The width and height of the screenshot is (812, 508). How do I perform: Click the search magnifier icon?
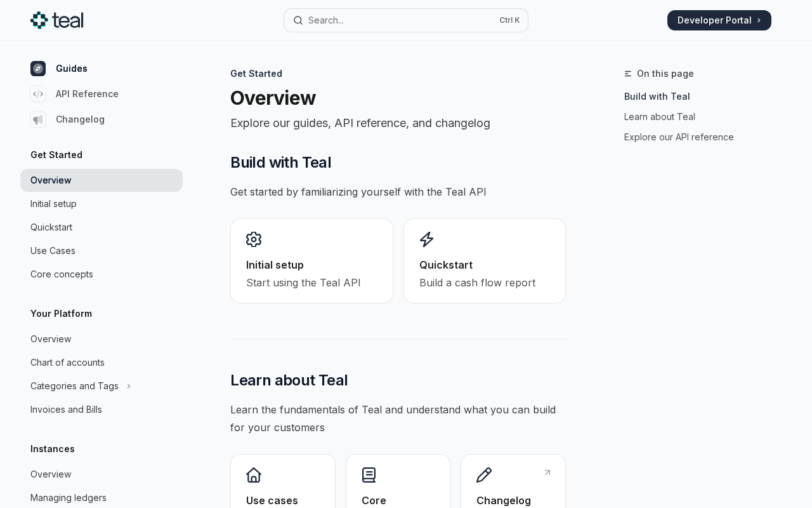(298, 20)
